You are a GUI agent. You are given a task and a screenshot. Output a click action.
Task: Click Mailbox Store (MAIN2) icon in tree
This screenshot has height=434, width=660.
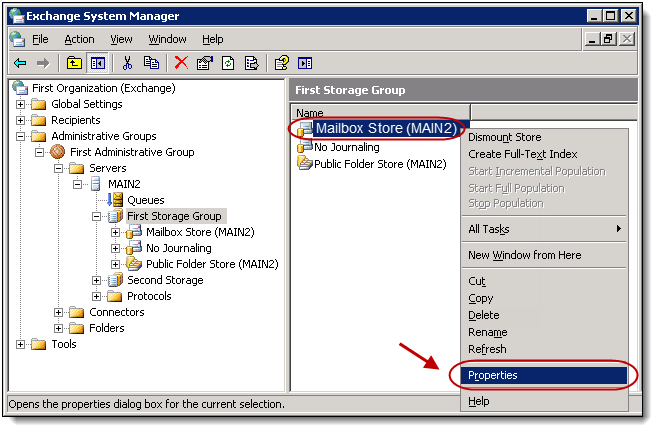point(134,232)
